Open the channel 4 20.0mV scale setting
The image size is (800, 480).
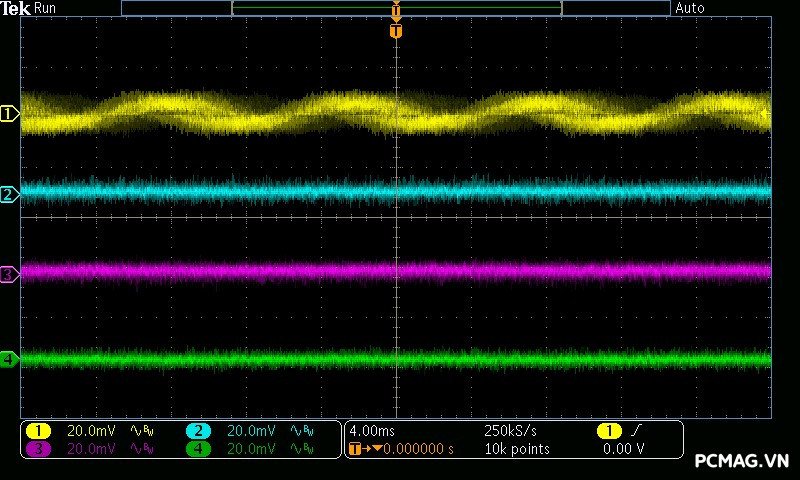[x=251, y=449]
